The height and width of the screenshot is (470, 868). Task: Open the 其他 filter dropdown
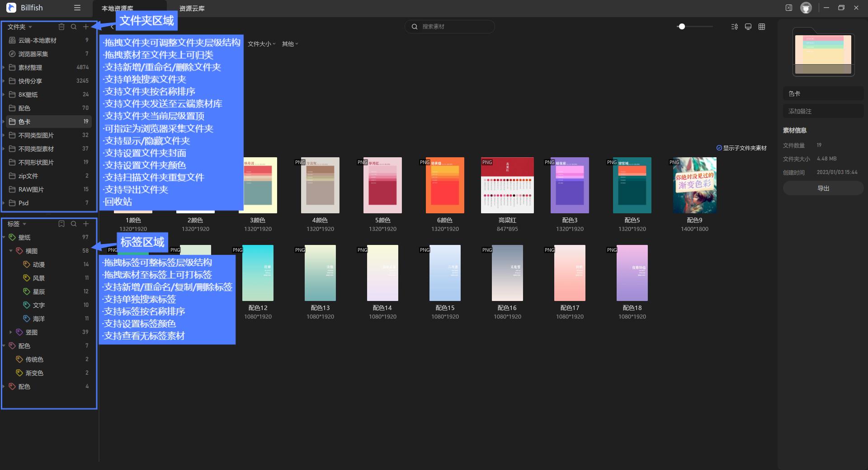(290, 44)
